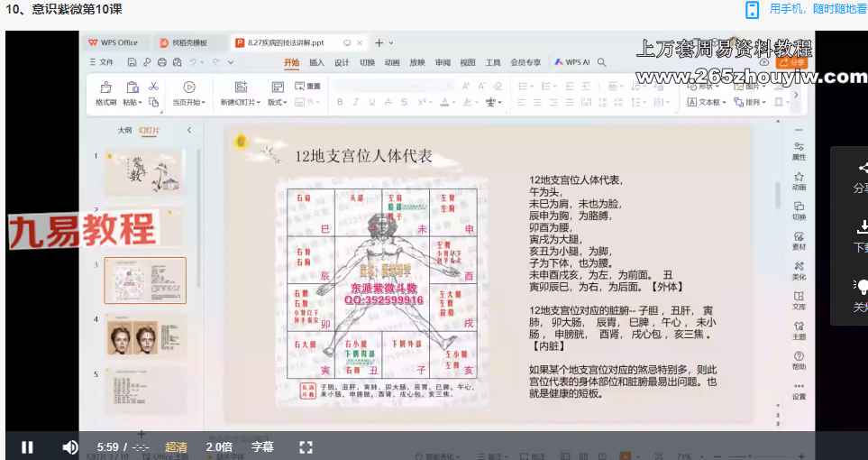Click WPS AI button
The height and width of the screenshot is (460, 868).
(572, 62)
